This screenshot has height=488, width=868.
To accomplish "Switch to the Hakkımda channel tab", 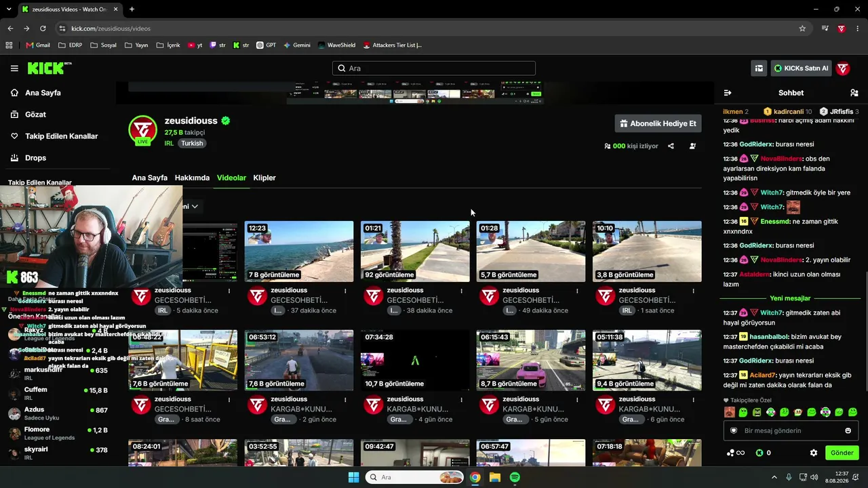I will click(x=192, y=178).
